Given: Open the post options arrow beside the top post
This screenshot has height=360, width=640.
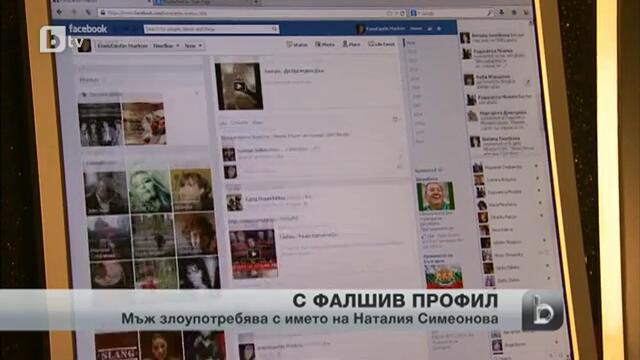Looking at the screenshot, I should (395, 119).
